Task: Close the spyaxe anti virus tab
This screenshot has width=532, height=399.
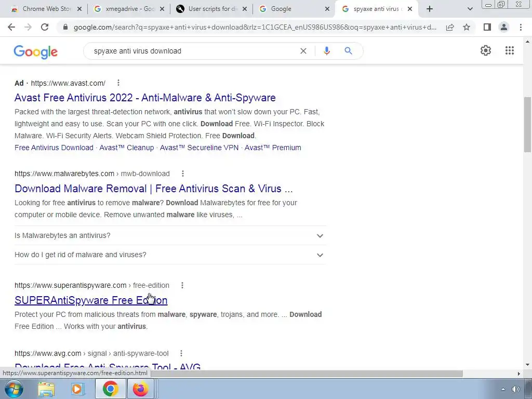Action: (410, 9)
